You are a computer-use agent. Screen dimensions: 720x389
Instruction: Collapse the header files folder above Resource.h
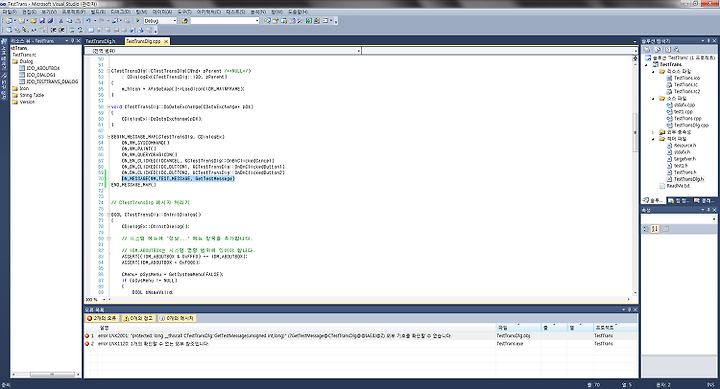653,139
